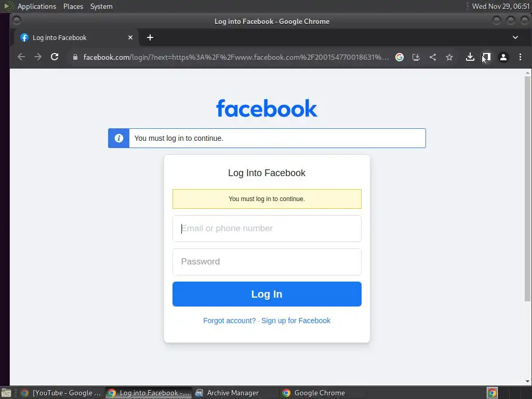Open the Applications menu

[37, 6]
